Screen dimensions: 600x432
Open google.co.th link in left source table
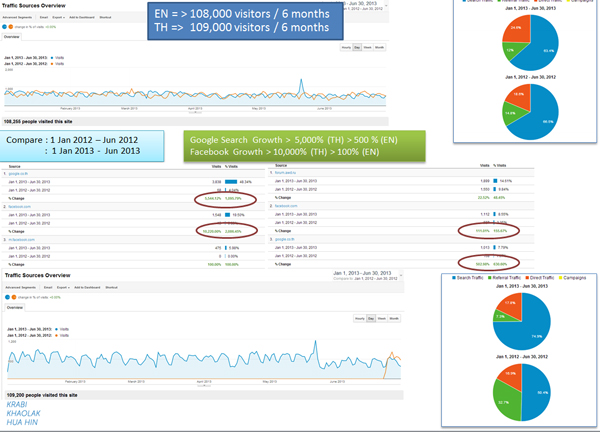point(18,174)
